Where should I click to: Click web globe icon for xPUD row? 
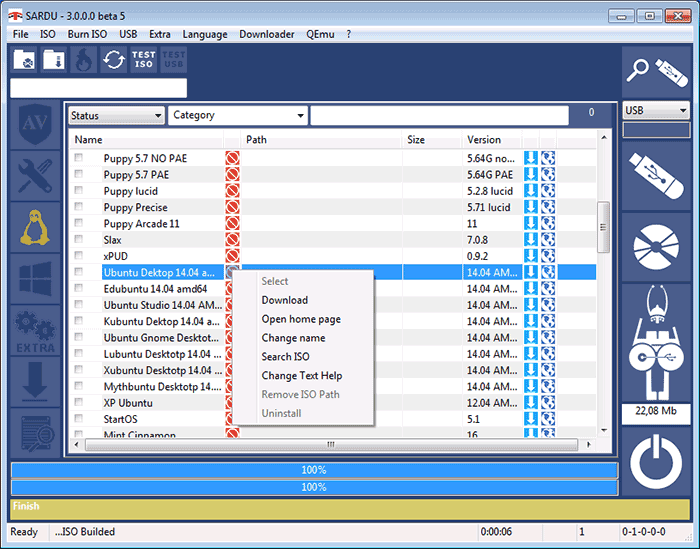[548, 256]
